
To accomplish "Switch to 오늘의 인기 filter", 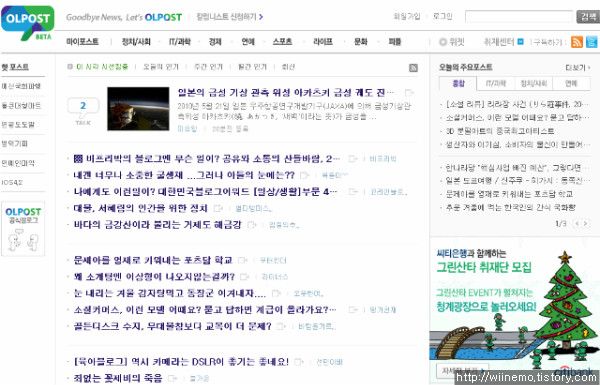I will (161, 67).
